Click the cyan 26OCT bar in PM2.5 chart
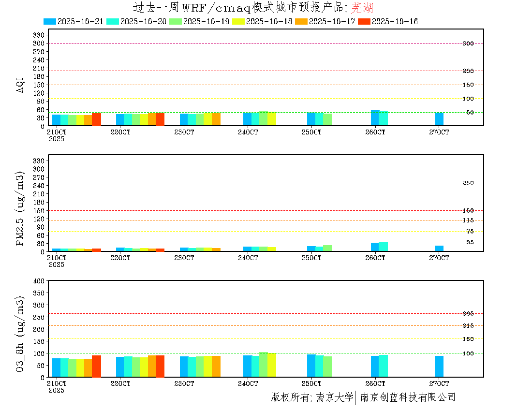Screen dimensions: 532x411 [383, 247]
